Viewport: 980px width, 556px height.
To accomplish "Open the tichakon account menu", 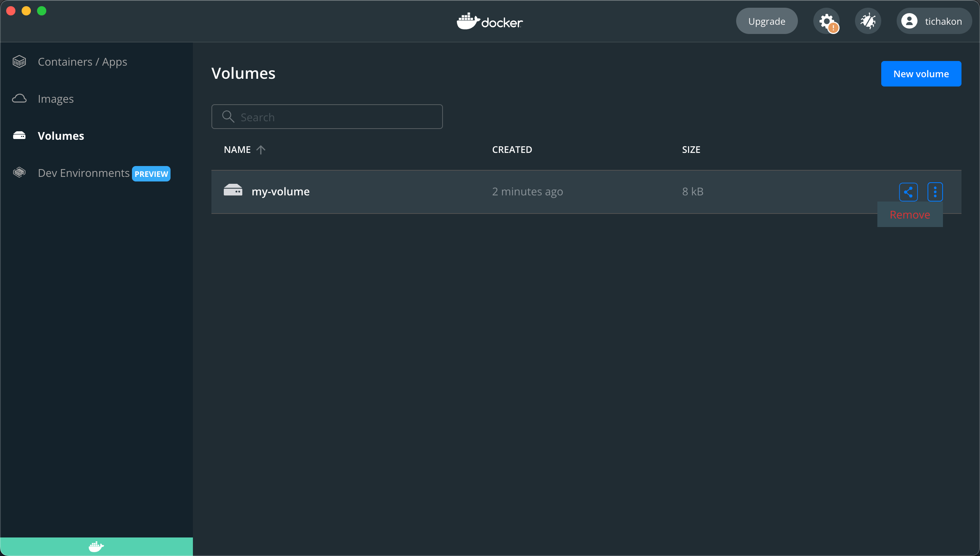I will point(934,21).
